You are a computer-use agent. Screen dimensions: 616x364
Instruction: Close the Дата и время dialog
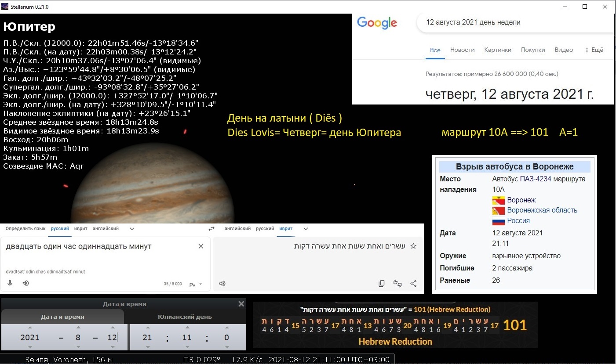point(241,304)
